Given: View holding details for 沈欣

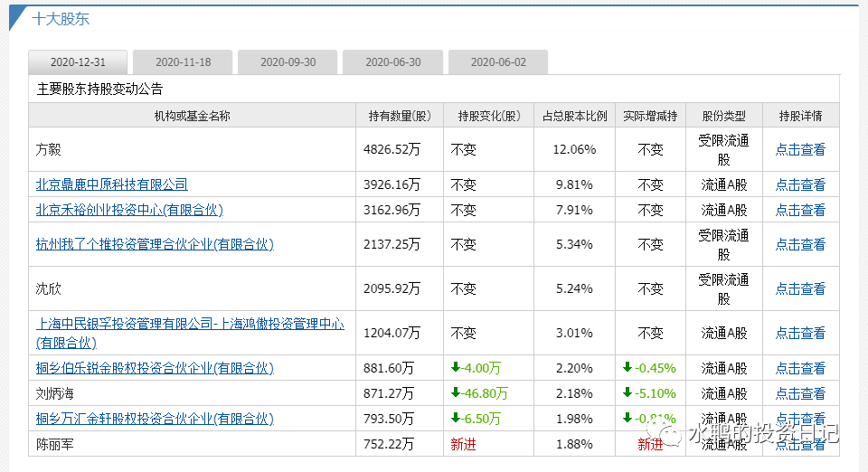Looking at the screenshot, I should (x=799, y=289).
